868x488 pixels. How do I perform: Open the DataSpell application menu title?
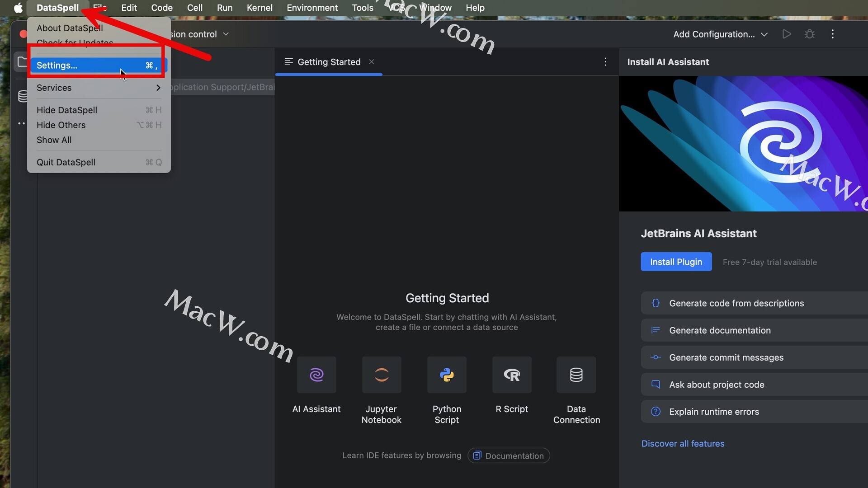coord(57,8)
